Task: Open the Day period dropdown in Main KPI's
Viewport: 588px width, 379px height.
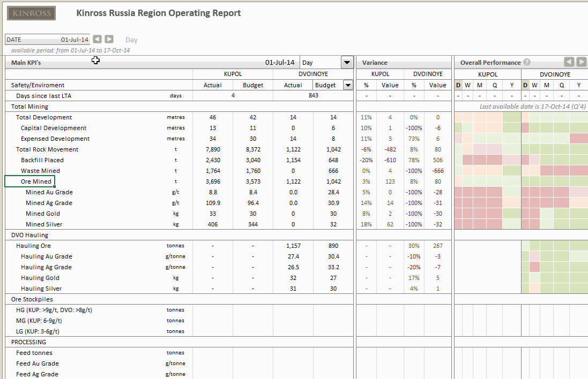Action: click(x=347, y=63)
